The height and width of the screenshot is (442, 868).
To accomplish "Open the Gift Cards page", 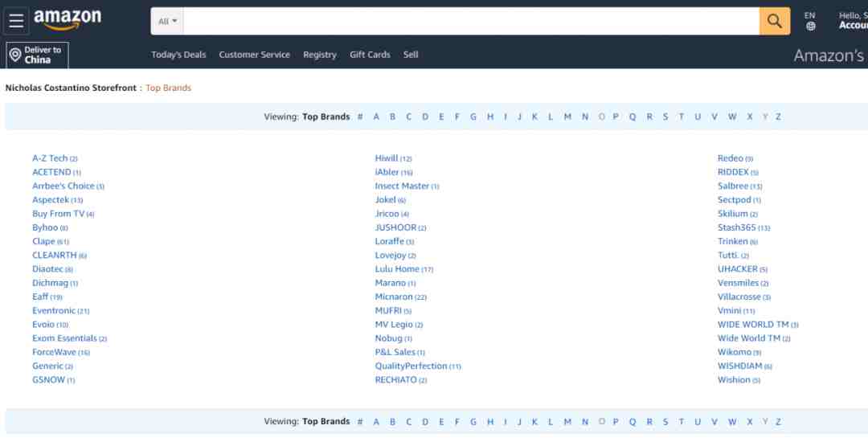I will click(x=370, y=55).
